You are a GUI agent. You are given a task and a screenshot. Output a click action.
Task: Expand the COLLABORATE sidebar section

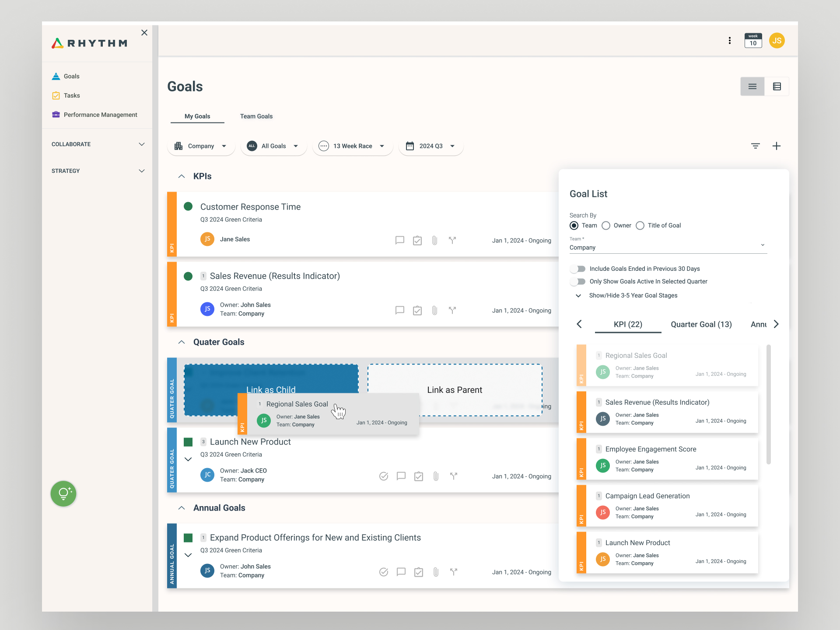pyautogui.click(x=98, y=144)
